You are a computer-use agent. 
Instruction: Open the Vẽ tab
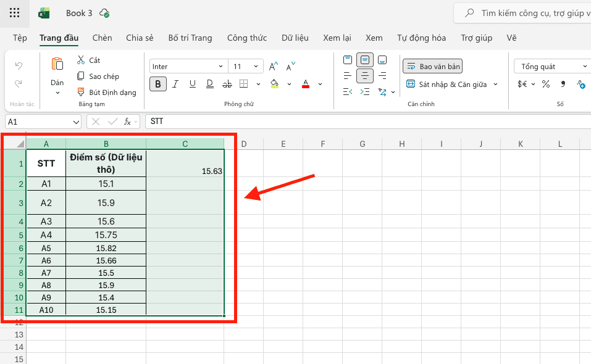coord(511,38)
